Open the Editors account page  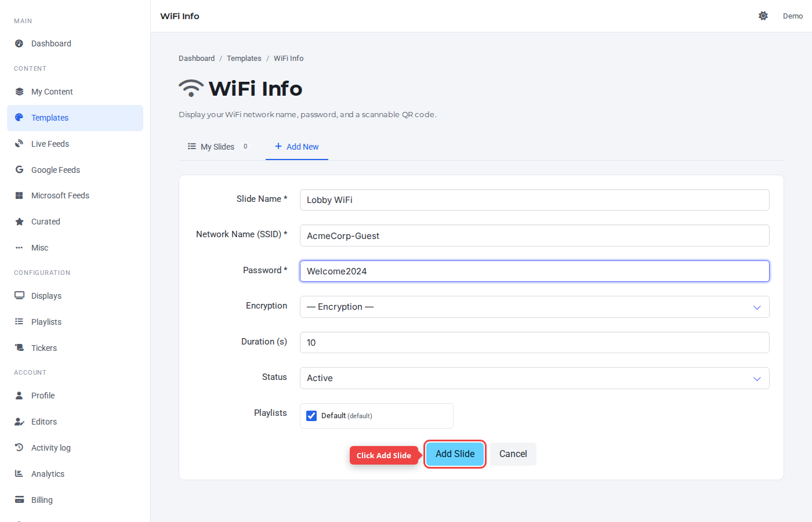[75, 422]
